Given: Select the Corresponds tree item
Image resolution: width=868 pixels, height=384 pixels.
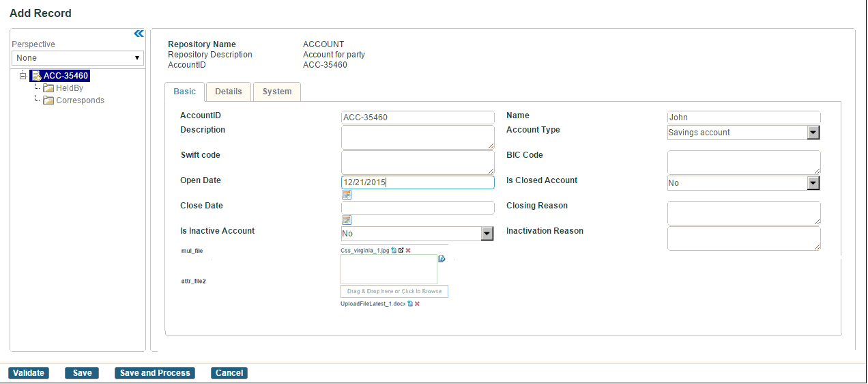Looking at the screenshot, I should coord(80,100).
